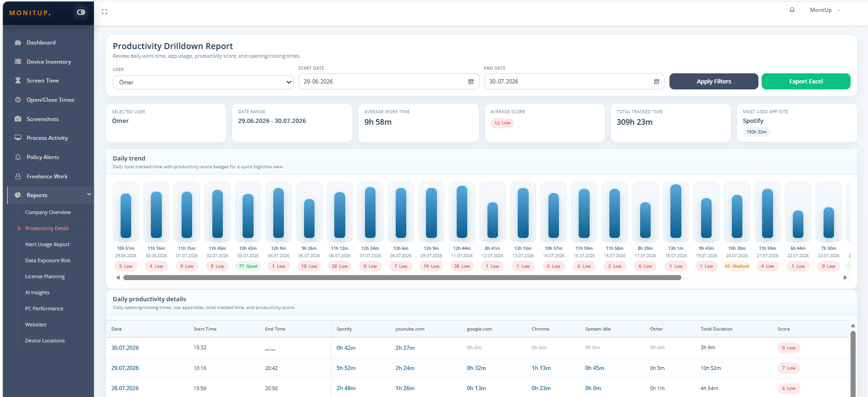Click the Freelance Work lock icon
The image size is (868, 397).
pyautogui.click(x=18, y=176)
